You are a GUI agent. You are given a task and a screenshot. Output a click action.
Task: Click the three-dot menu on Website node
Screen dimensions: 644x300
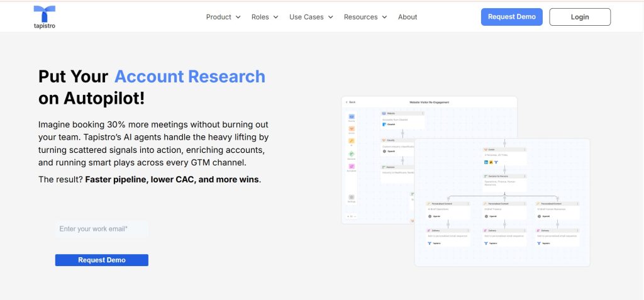423,113
